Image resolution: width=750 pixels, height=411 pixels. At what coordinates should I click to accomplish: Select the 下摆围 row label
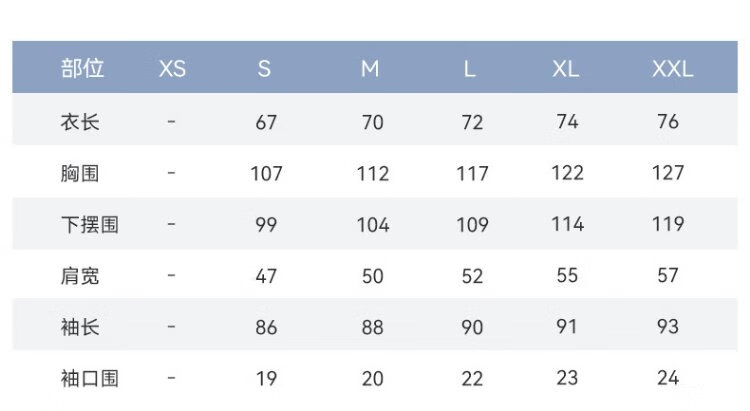click(89, 225)
